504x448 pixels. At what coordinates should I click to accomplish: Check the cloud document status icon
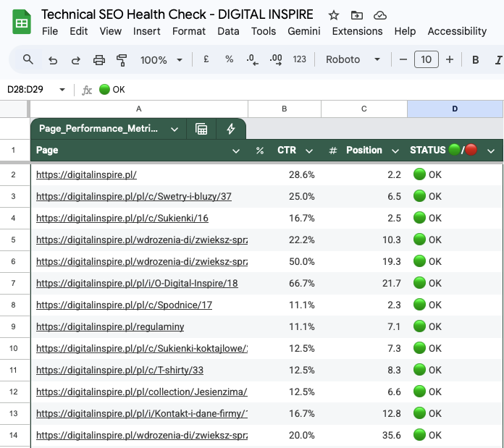click(x=380, y=15)
